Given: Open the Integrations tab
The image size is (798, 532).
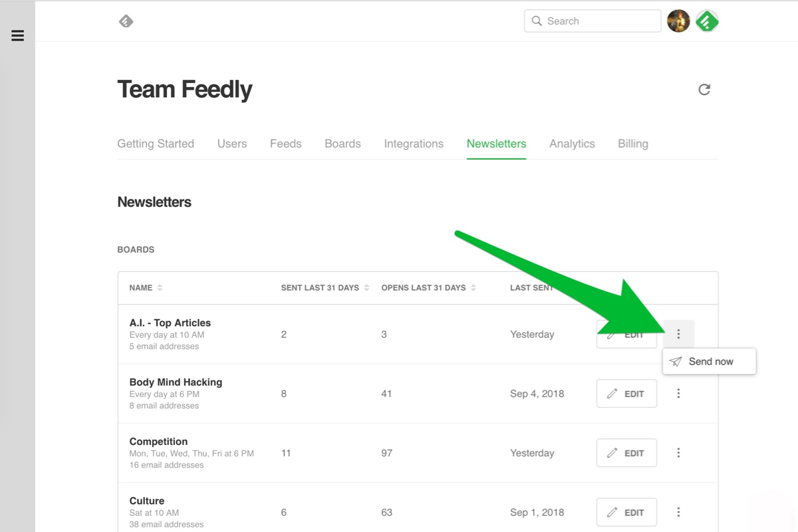Looking at the screenshot, I should [414, 144].
